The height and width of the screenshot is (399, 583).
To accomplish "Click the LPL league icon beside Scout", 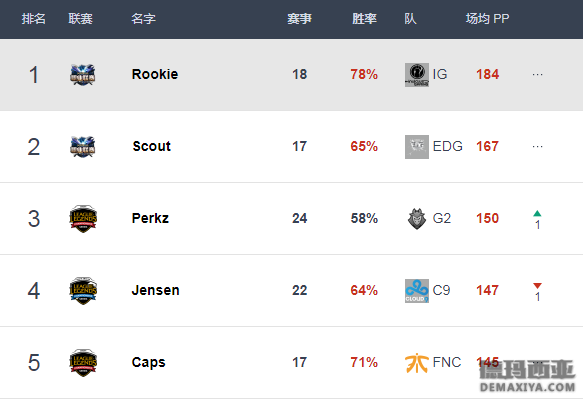I will (83, 147).
